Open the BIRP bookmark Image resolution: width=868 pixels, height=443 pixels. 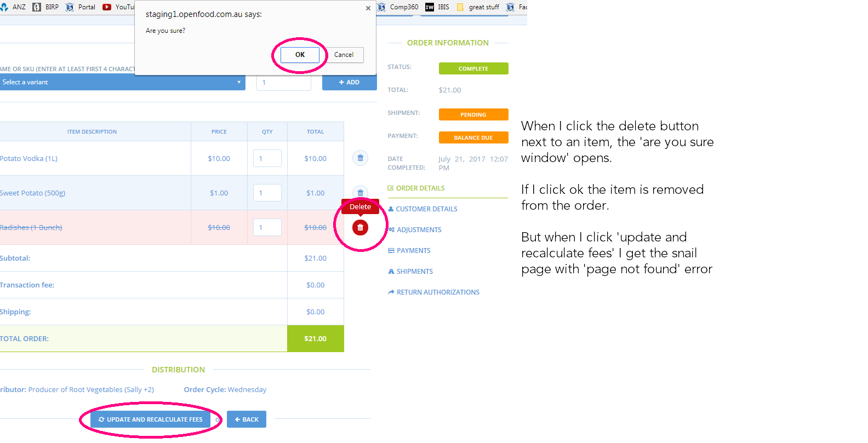click(46, 7)
